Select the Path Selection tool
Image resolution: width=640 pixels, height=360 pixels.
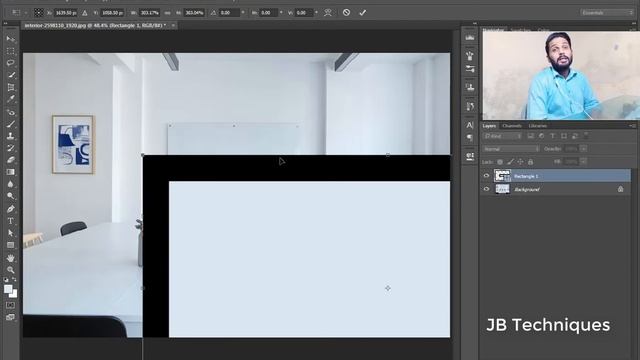coord(11,233)
